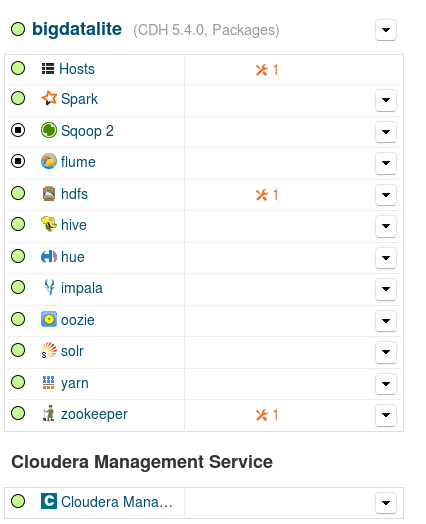Open the Hosts link

[77, 69]
